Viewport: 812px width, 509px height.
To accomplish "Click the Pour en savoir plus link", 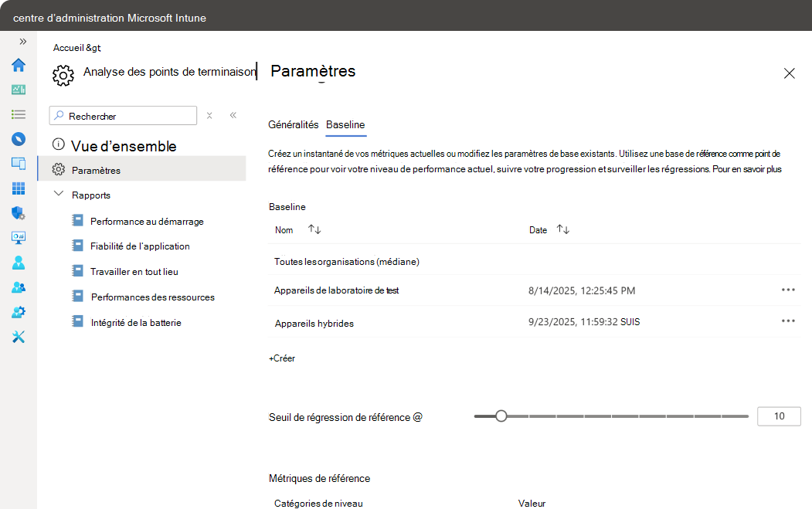I will pyautogui.click(x=747, y=169).
